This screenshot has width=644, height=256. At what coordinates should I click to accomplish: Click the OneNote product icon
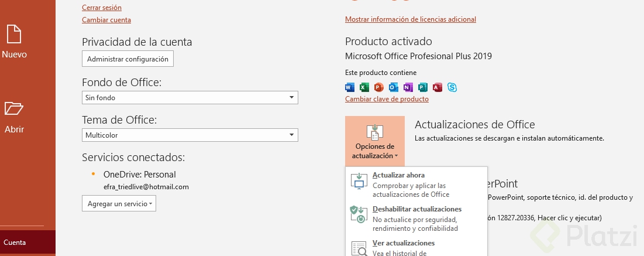click(408, 87)
